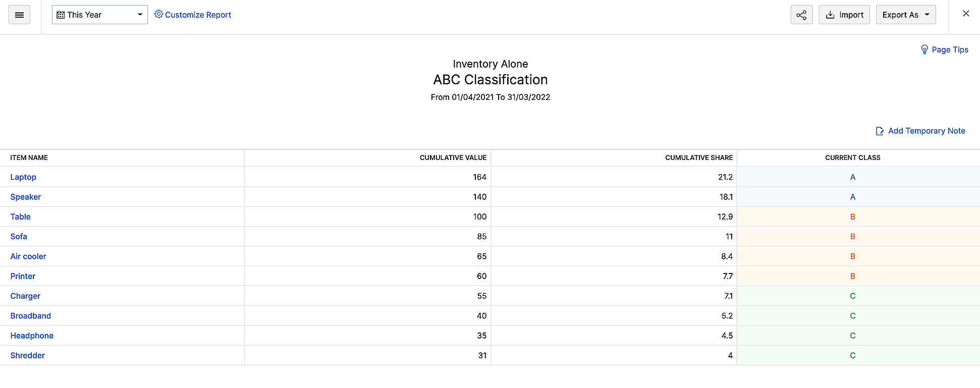Open Page Tips
980x388 pixels.
pyautogui.click(x=950, y=49)
